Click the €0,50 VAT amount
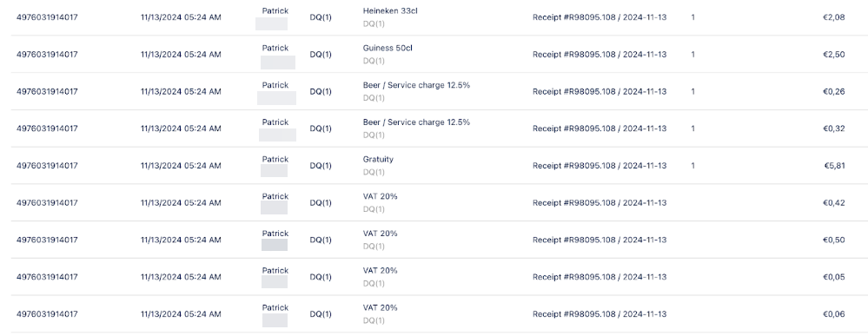The width and height of the screenshot is (868, 336). point(833,240)
